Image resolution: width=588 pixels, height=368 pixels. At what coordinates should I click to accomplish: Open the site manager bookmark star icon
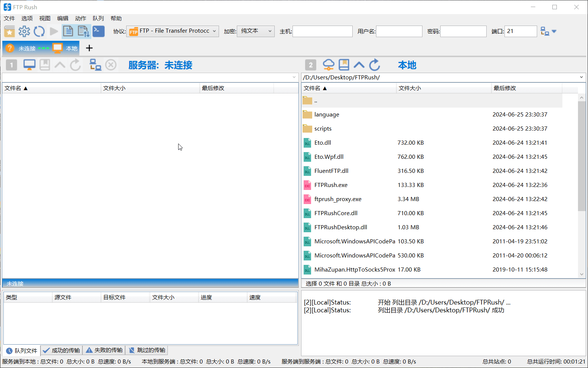tap(9, 32)
